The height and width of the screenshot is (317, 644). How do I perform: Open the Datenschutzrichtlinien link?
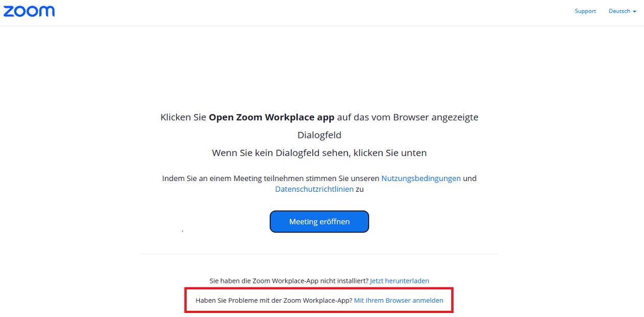point(314,189)
